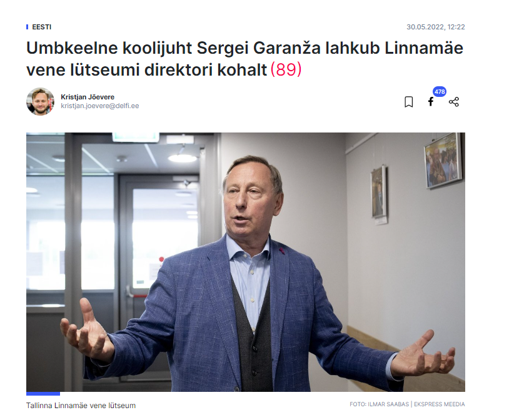Open author Kristjan Jõevere's avatar photo

tap(41, 101)
